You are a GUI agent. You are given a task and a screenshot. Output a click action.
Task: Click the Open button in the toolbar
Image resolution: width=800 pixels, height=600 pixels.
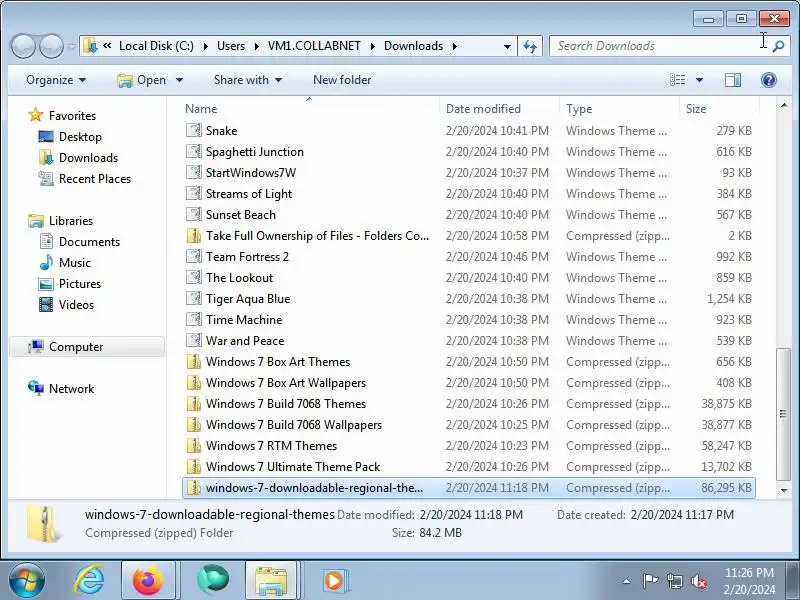(x=141, y=80)
